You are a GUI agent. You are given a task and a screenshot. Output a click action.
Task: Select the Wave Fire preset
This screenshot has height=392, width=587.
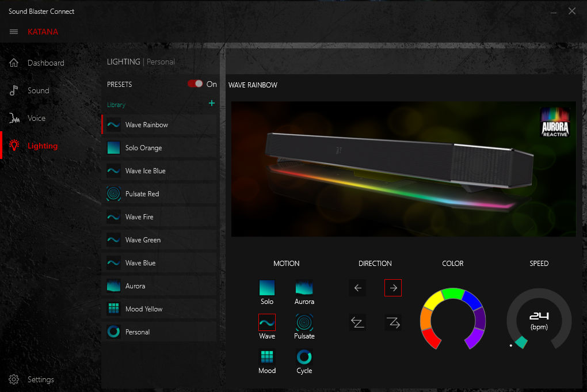159,217
